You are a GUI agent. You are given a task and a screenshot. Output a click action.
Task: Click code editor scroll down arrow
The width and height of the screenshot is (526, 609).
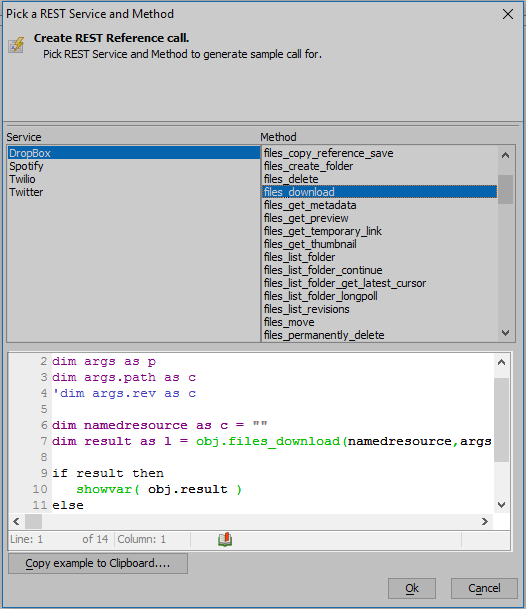pyautogui.click(x=502, y=505)
